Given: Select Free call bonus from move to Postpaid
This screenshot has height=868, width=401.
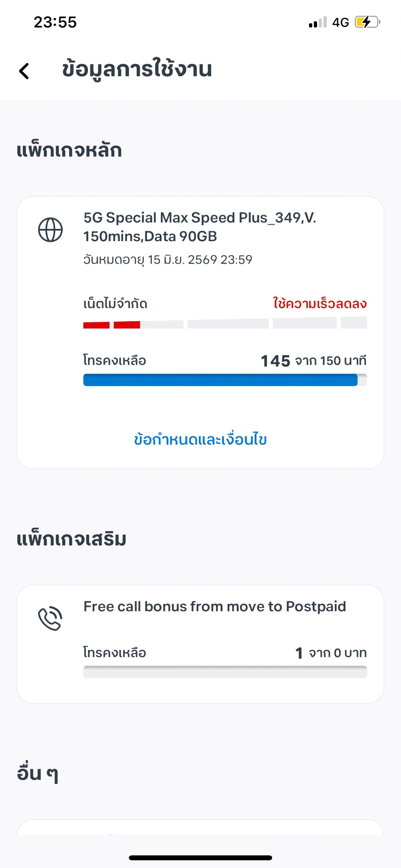Looking at the screenshot, I should click(214, 606).
